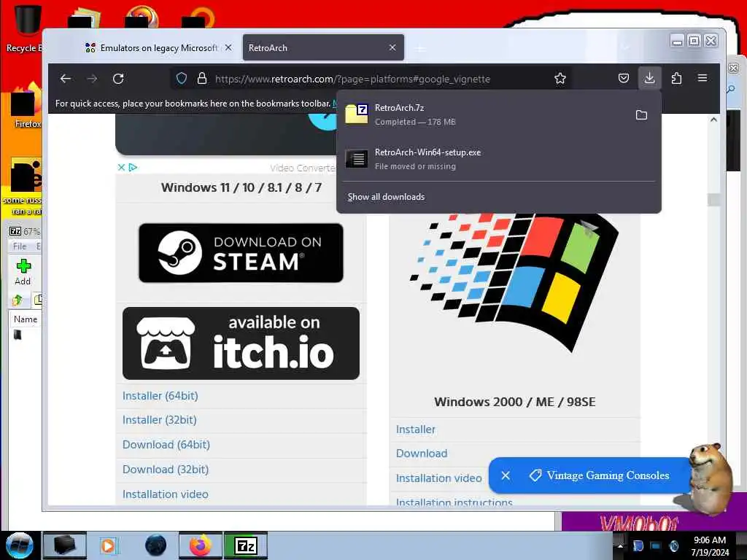
Task: Show hidden tray icons arrow
Action: click(x=620, y=545)
